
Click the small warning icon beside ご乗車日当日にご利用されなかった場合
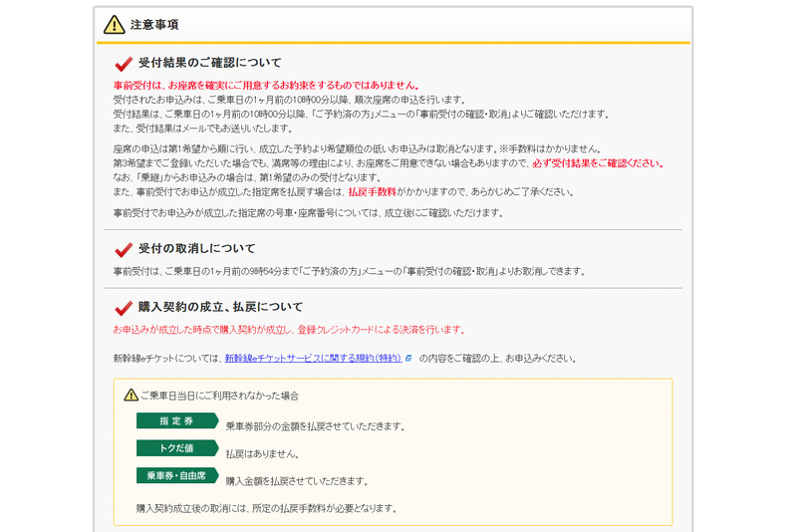point(132,395)
